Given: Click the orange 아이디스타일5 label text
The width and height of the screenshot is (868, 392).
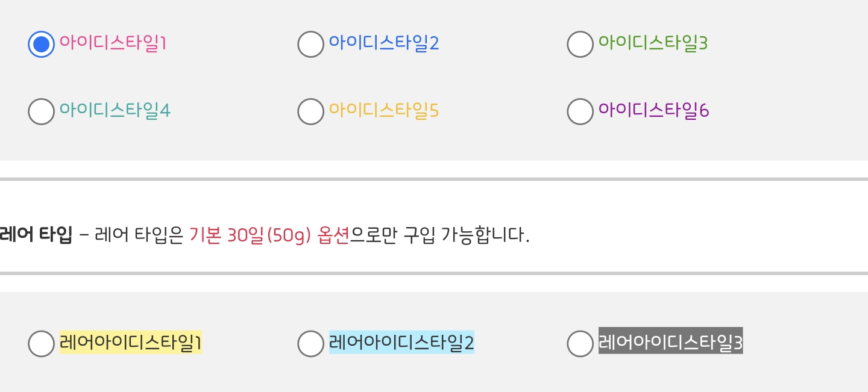Looking at the screenshot, I should point(383,111).
